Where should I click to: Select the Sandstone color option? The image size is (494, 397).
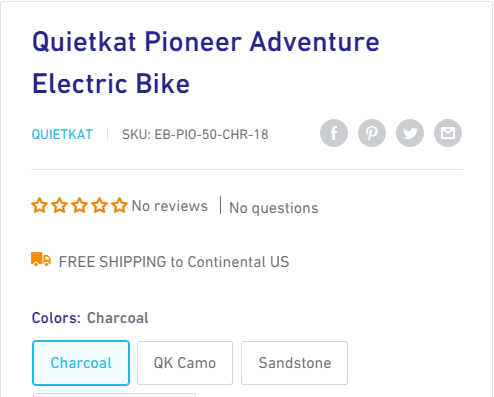point(295,363)
